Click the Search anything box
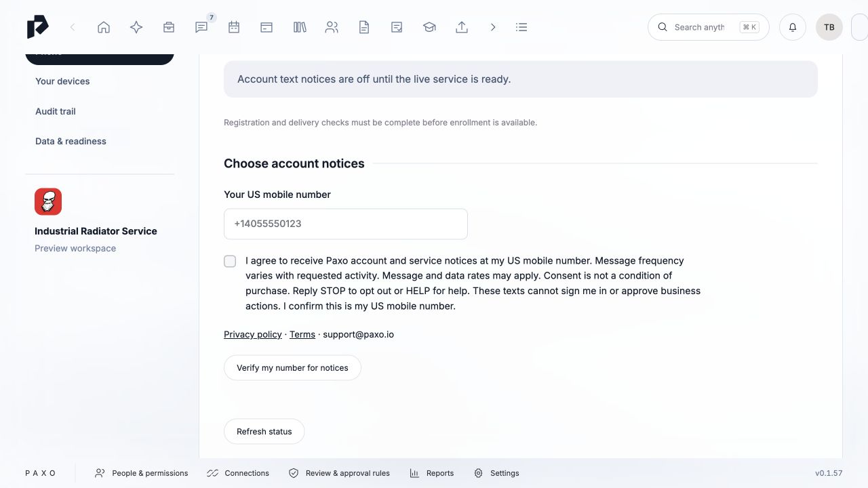The width and height of the screenshot is (868, 488). pos(709,27)
